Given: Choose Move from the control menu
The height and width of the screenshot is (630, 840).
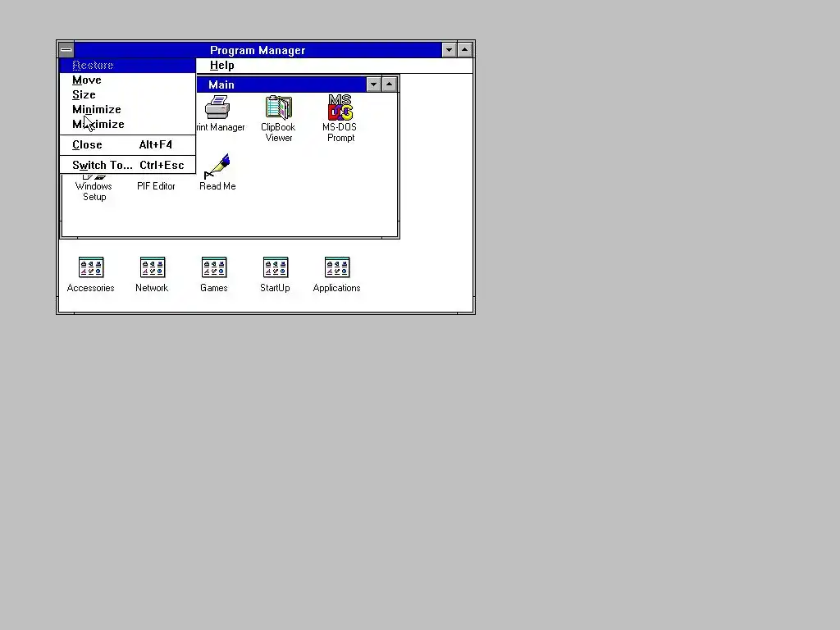Looking at the screenshot, I should 127,80.
